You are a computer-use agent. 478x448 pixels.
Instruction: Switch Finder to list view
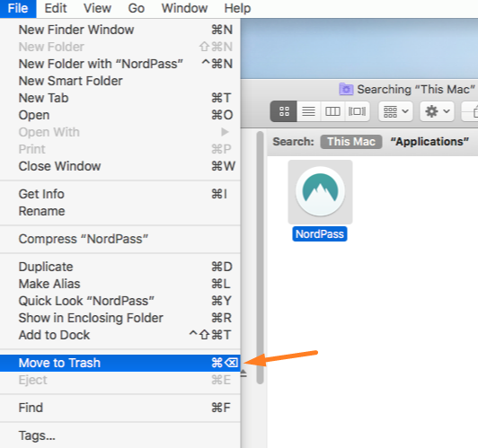tap(308, 111)
